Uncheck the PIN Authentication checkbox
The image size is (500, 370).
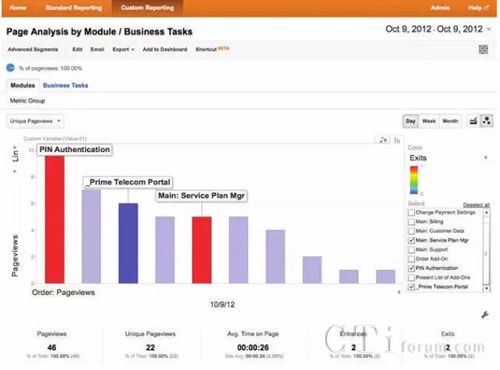(x=412, y=268)
